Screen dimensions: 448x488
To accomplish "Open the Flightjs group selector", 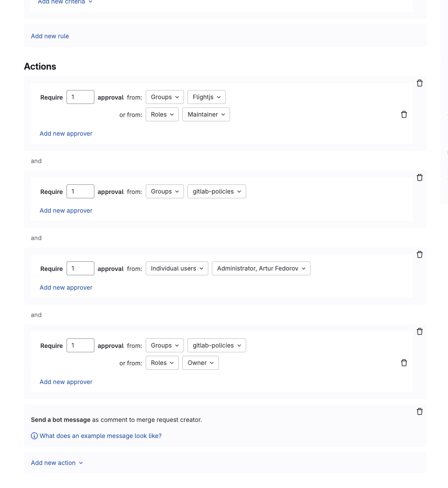I will point(206,97).
